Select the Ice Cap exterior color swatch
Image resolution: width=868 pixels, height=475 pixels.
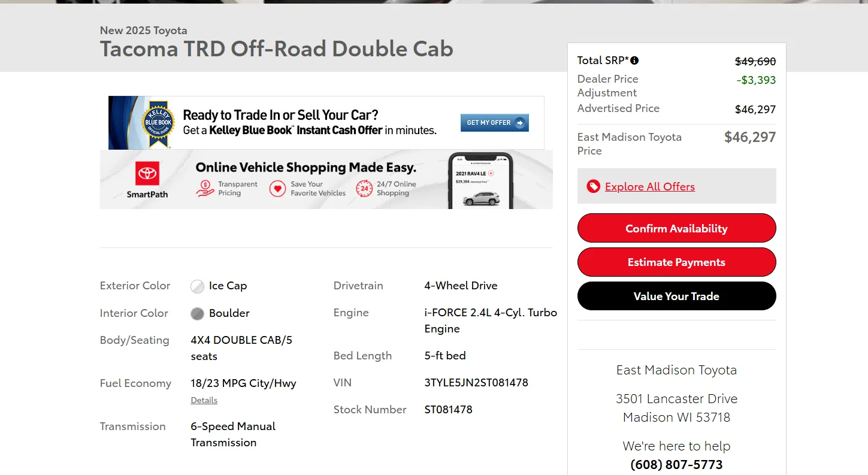coord(197,286)
